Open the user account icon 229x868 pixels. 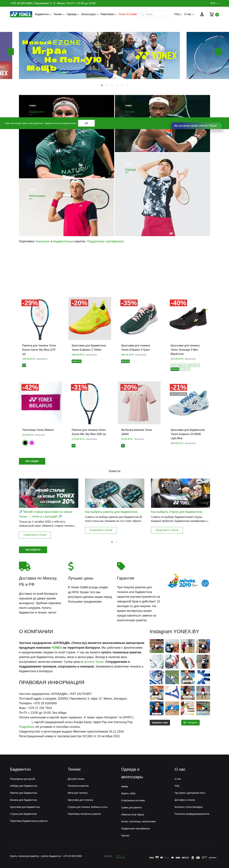tap(202, 14)
